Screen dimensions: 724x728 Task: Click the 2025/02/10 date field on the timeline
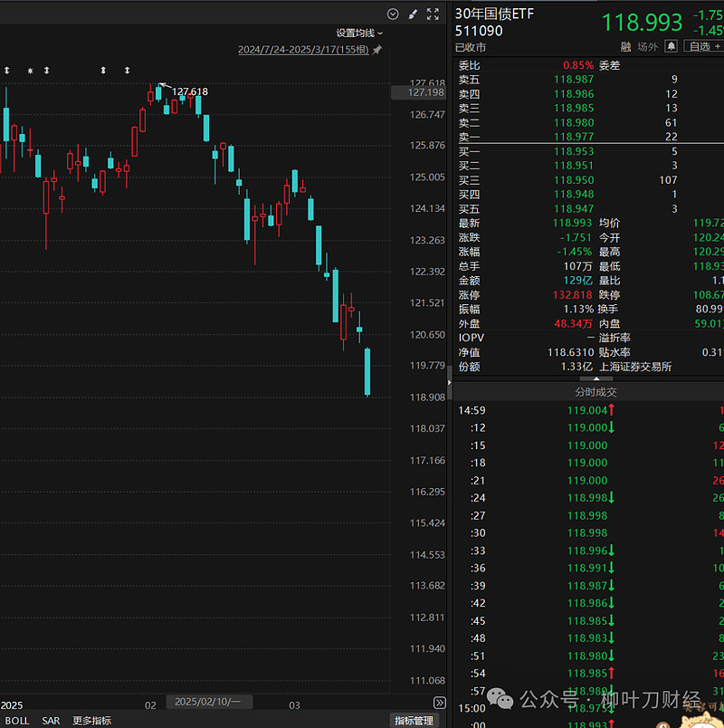point(209,701)
